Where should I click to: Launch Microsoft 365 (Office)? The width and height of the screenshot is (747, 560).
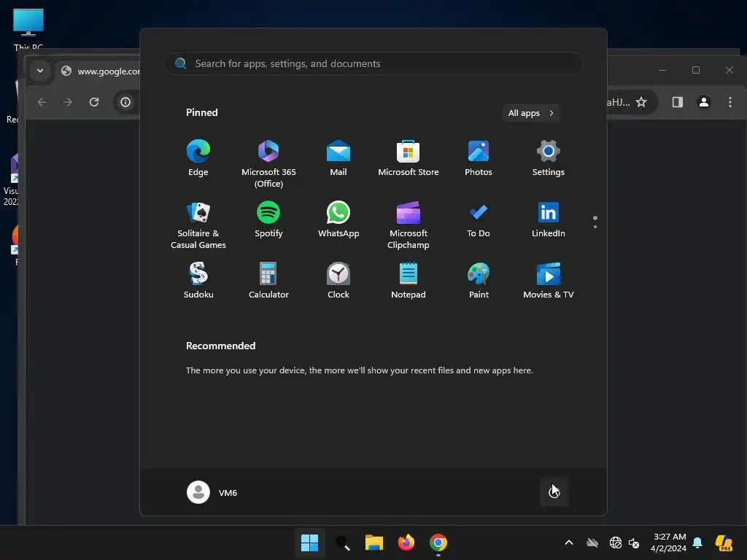click(x=268, y=164)
